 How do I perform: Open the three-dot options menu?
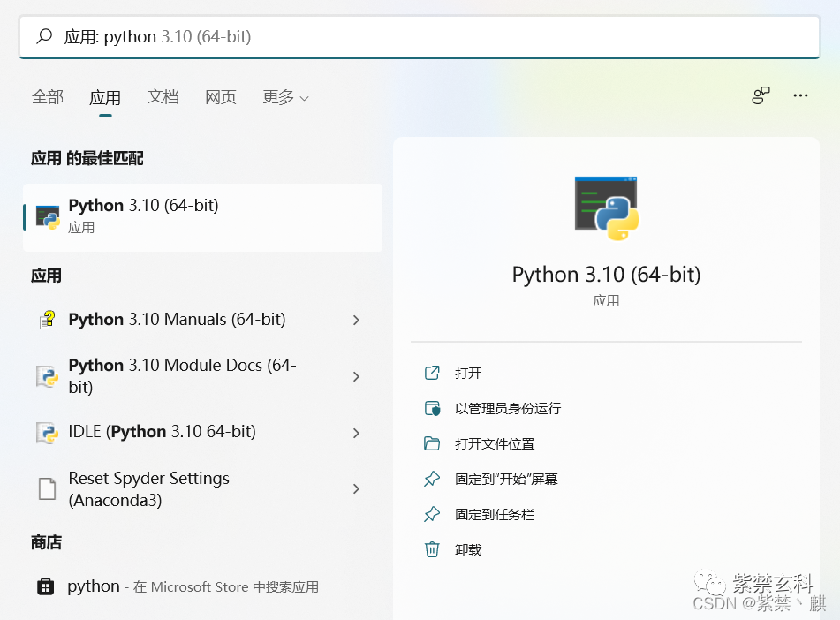tap(800, 95)
